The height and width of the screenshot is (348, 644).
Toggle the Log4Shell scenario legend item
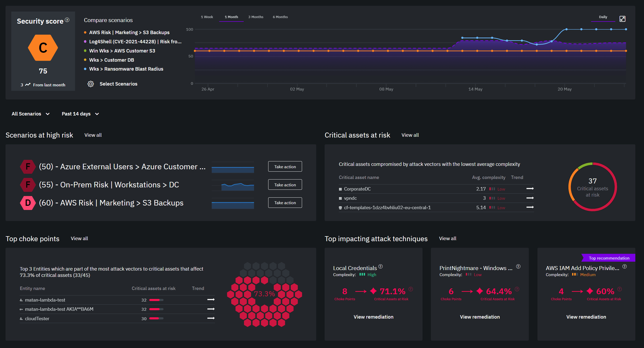click(135, 41)
